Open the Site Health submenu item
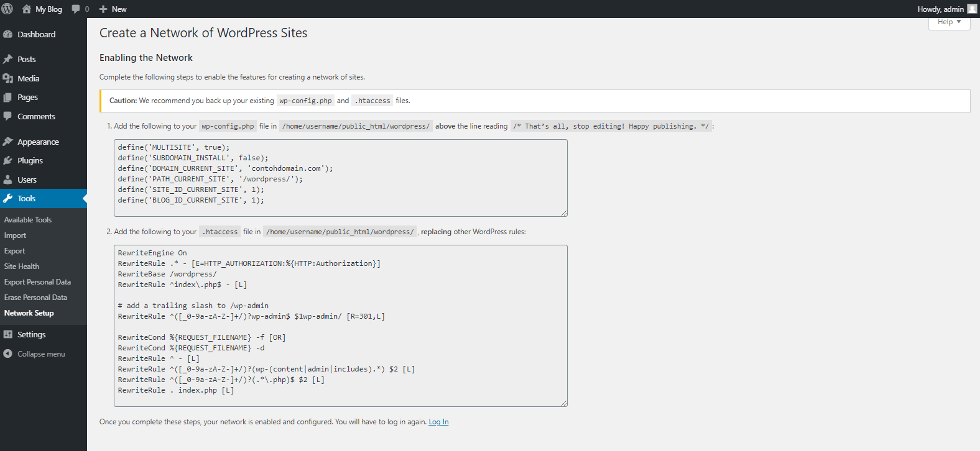 point(22,266)
